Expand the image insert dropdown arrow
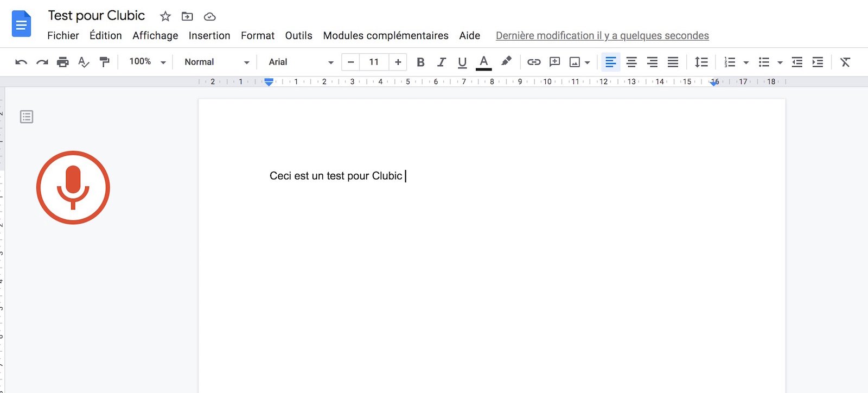Viewport: 868px width, 393px height. point(587,62)
